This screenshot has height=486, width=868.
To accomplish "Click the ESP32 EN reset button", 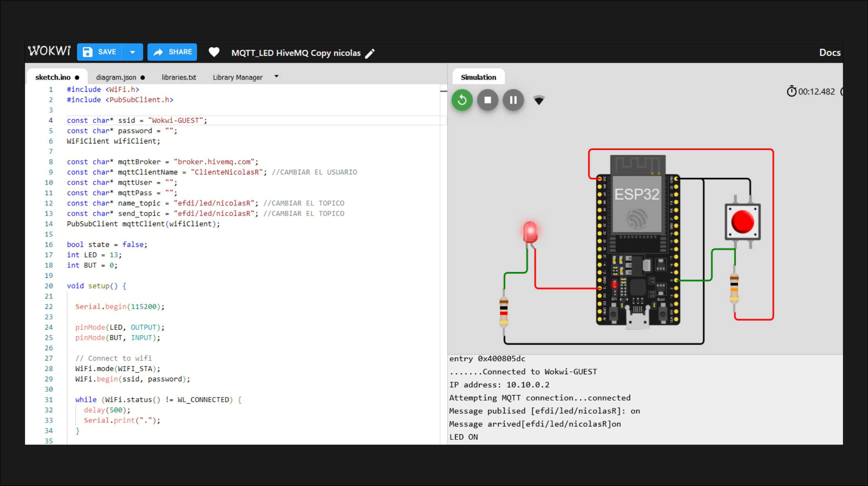I will click(x=613, y=314).
